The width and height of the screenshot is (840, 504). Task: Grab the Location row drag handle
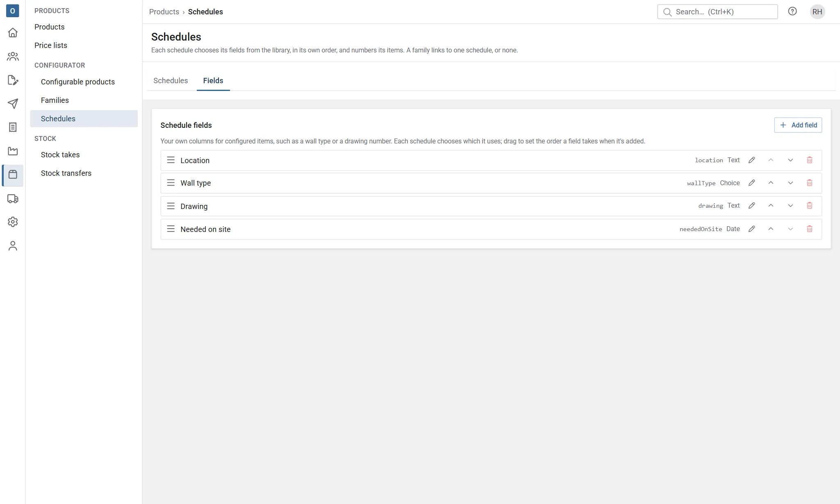[171, 160]
